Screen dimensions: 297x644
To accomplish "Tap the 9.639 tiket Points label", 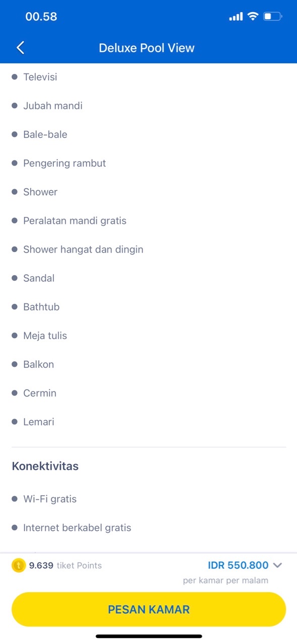I will point(65,566).
